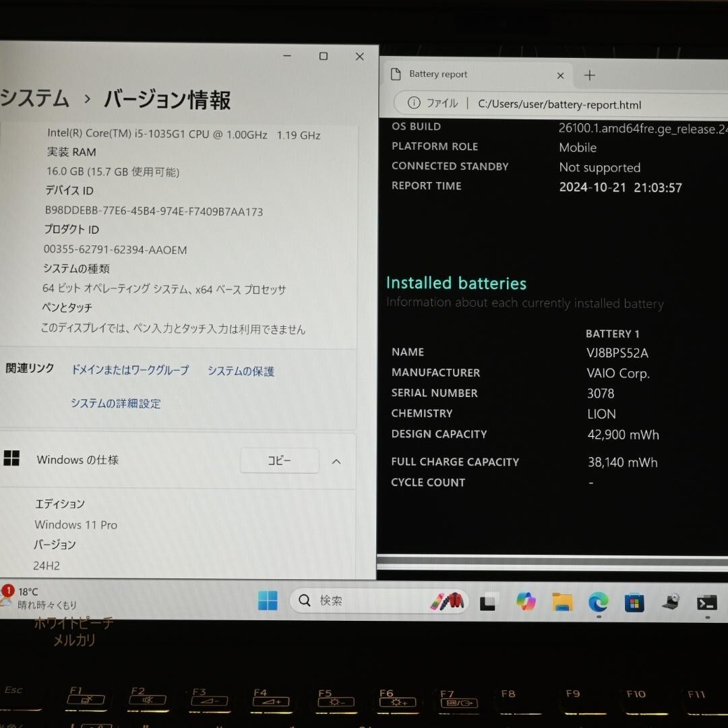Select product ID 00355-62791-62394-AAOEM
The image size is (728, 728).
115,250
